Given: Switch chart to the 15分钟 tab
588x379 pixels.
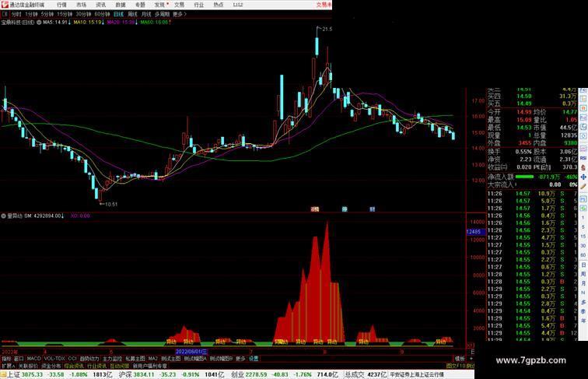Looking at the screenshot, I should 65,14.
